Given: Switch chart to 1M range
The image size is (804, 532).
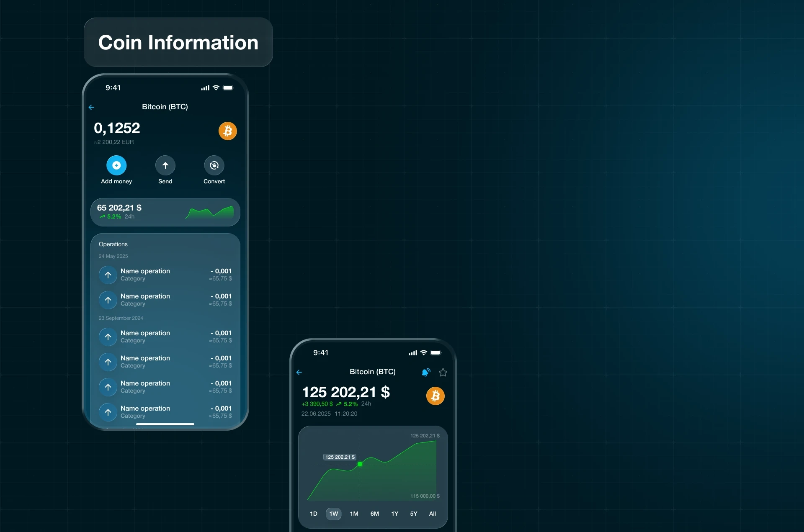Looking at the screenshot, I should pyautogui.click(x=354, y=514).
